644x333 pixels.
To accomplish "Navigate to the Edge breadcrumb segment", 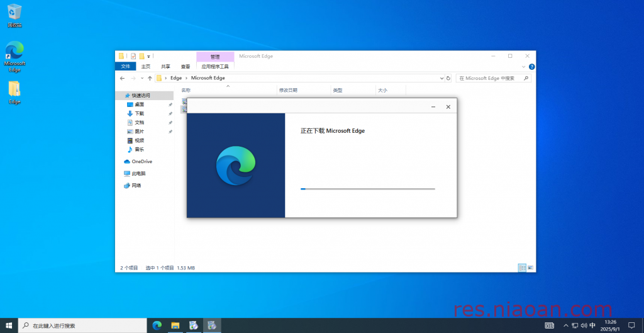I will (x=176, y=78).
